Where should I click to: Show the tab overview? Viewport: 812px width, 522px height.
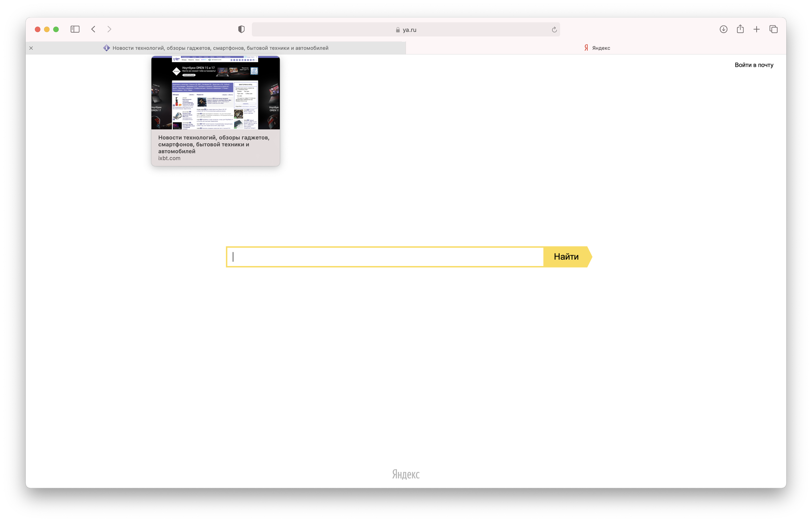point(773,29)
